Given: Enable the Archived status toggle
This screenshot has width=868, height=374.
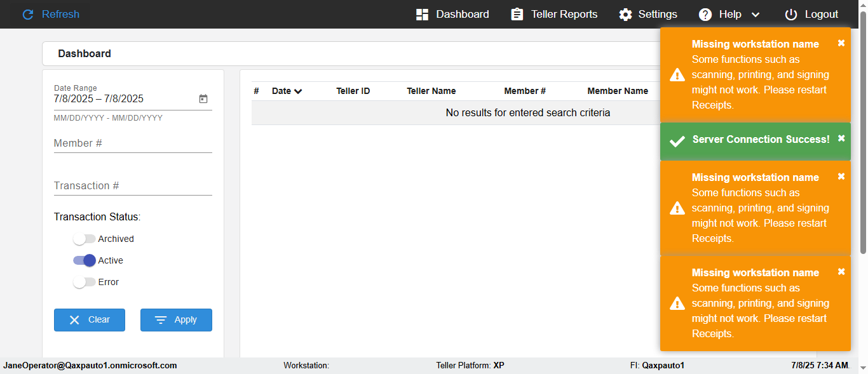Looking at the screenshot, I should coord(84,239).
